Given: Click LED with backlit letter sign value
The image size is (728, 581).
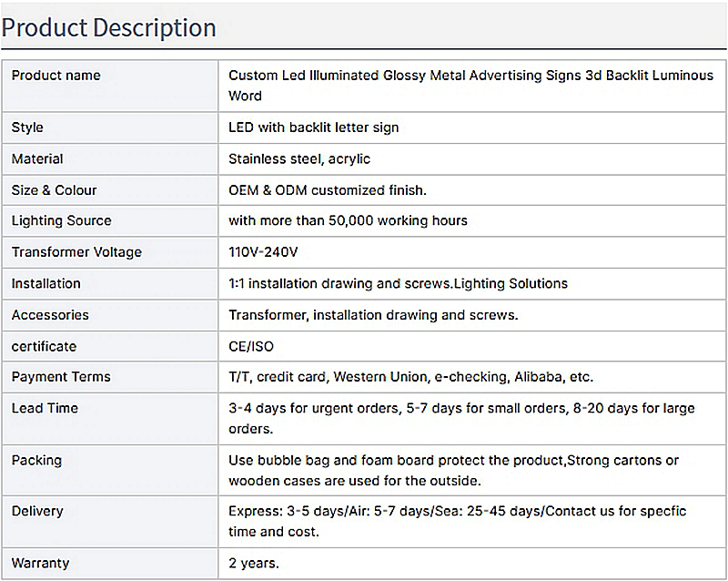Looking at the screenshot, I should pos(313,127).
